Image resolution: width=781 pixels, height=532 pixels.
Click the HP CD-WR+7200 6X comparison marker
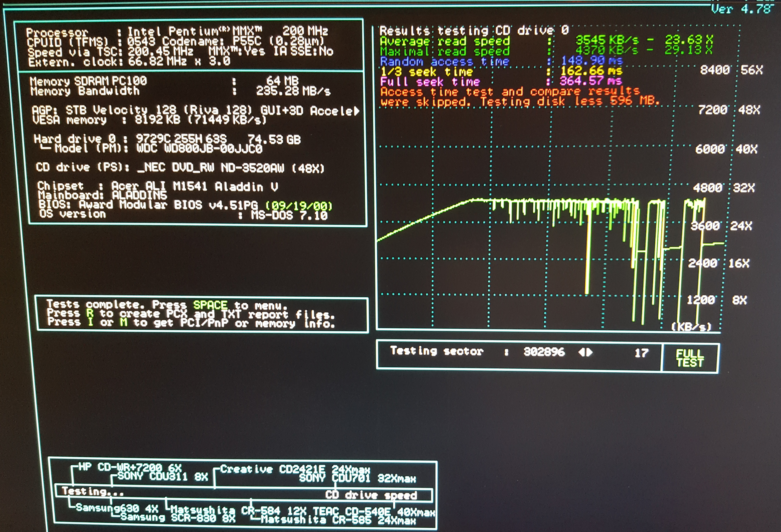(130, 467)
